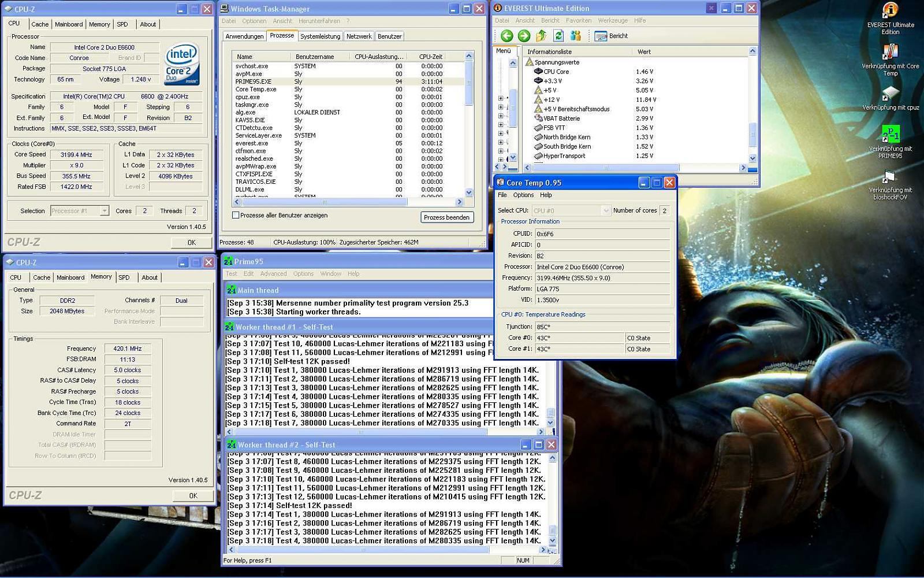Click EVEREST two-people toolbar icon
The width and height of the screenshot is (924, 578).
click(x=576, y=36)
